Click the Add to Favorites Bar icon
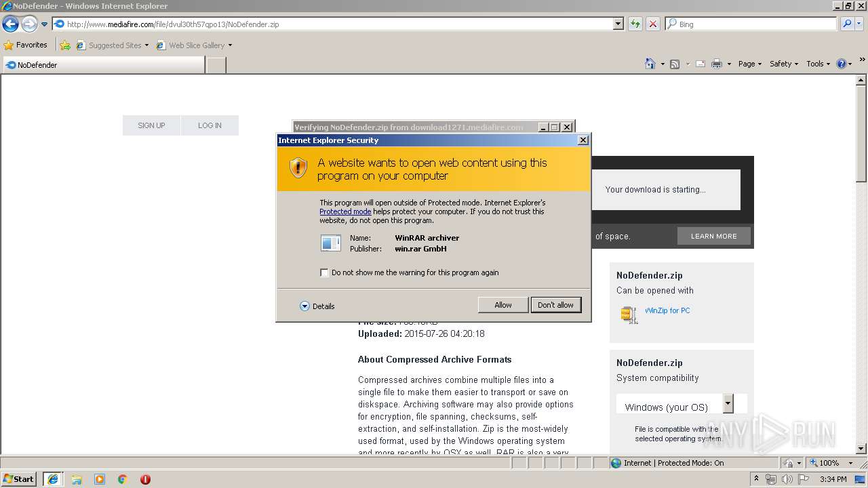This screenshot has width=868, height=488. [65, 45]
